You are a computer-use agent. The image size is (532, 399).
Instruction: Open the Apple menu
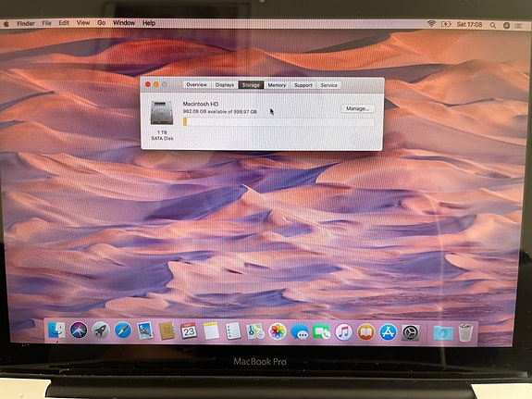(6, 23)
